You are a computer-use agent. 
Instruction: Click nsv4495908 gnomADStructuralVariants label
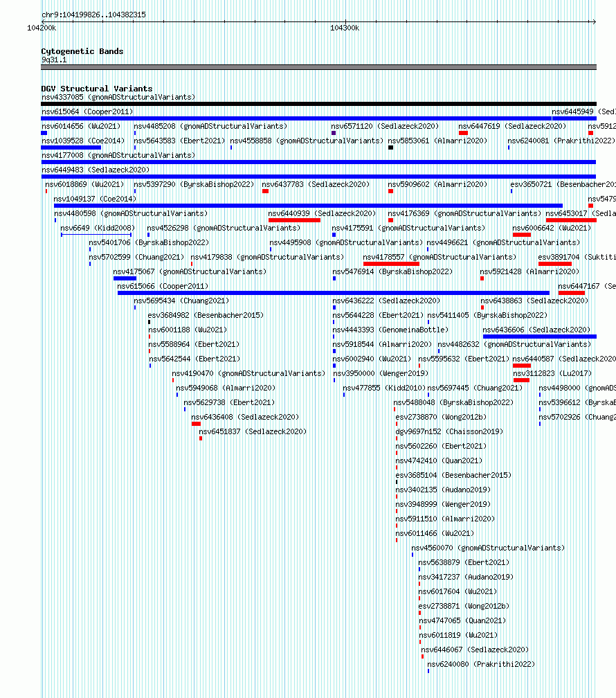[x=346, y=242]
